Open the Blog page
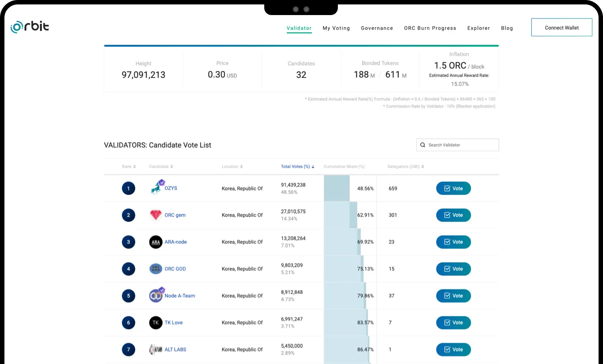 coord(507,28)
